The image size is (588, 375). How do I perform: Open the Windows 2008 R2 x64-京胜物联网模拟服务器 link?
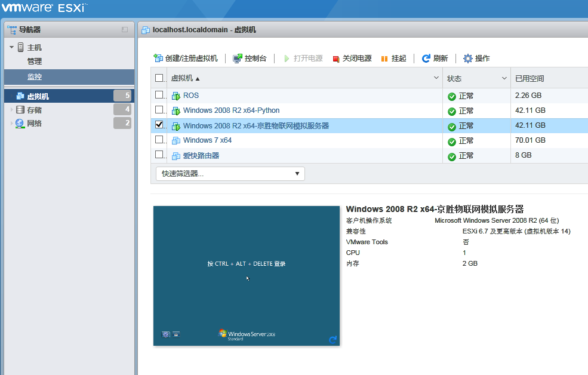[255, 125]
